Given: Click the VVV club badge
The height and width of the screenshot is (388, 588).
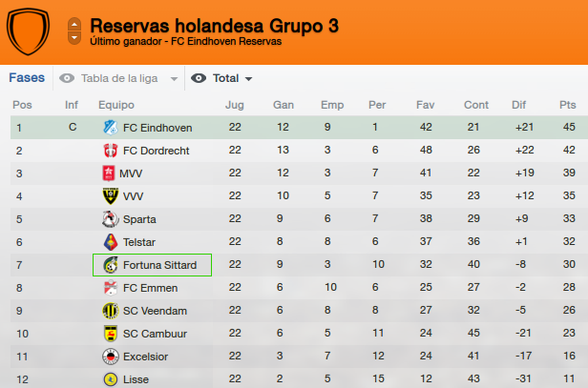Looking at the screenshot, I should coord(111,196).
